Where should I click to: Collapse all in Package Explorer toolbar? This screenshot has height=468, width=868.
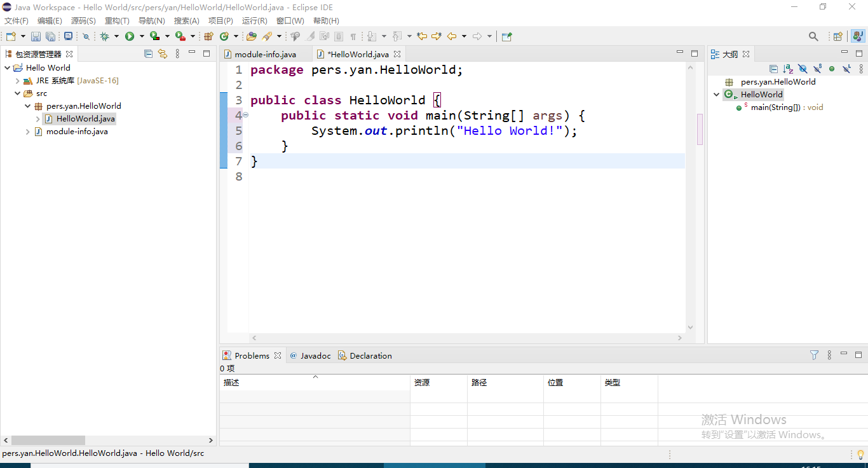tap(148, 54)
